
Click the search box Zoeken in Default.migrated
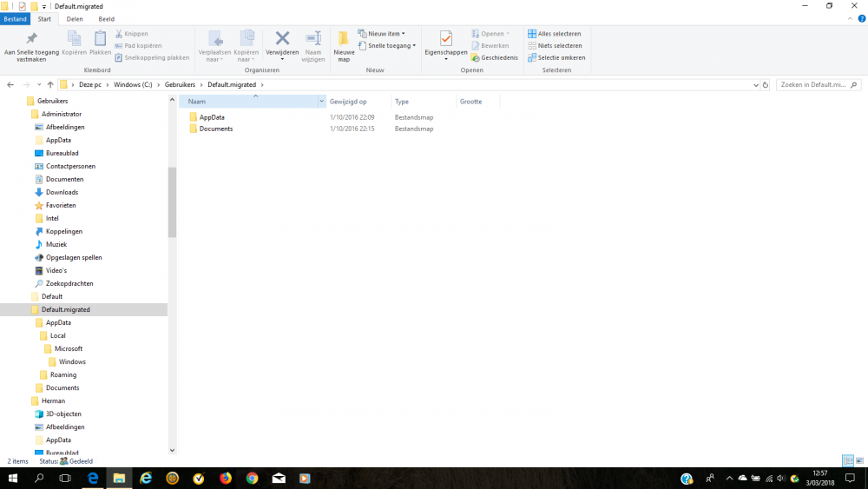click(812, 84)
